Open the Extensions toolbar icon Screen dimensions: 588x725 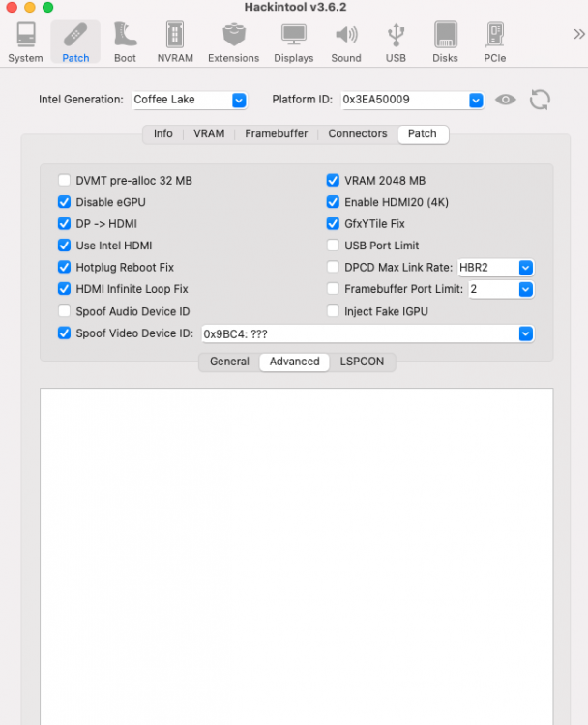click(x=234, y=43)
